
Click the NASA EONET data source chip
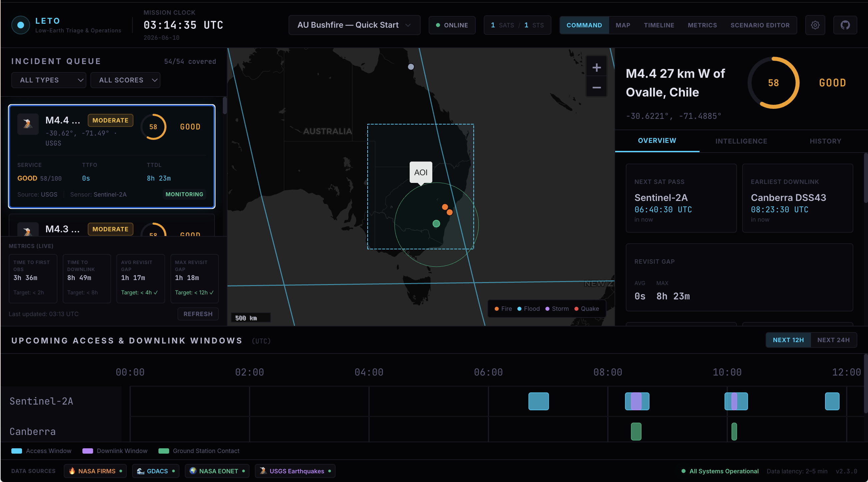[217, 471]
